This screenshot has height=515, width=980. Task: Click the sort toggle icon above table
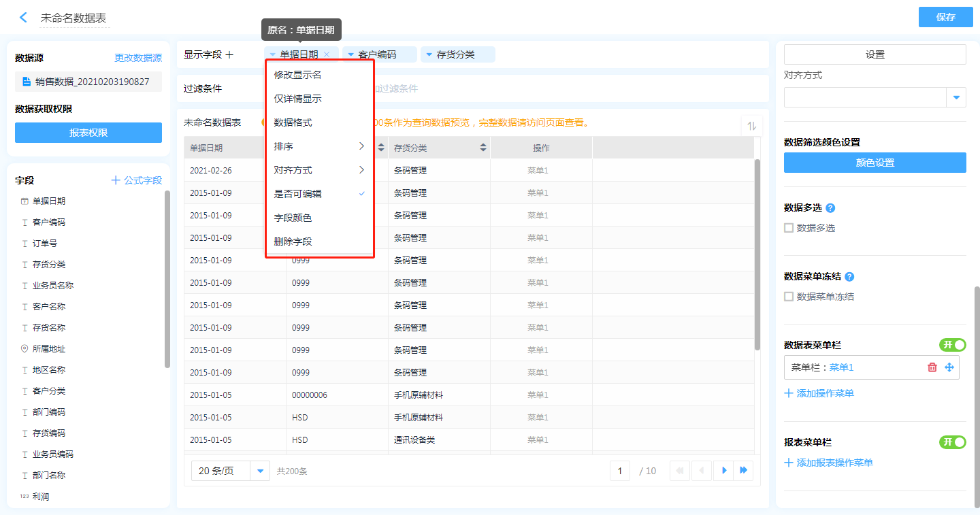click(752, 126)
